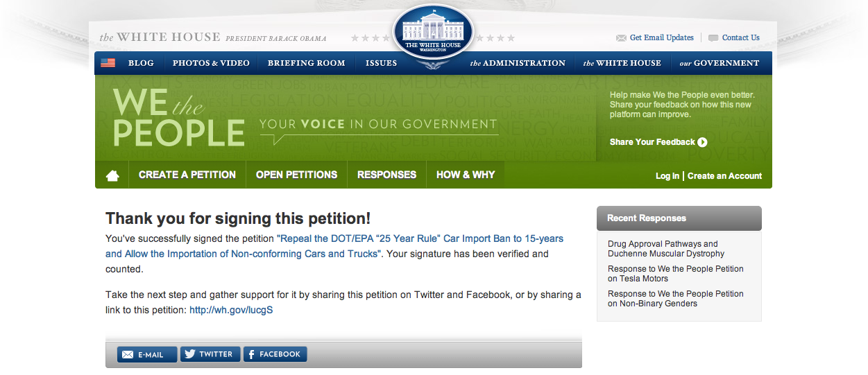Image resolution: width=868 pixels, height=375 pixels.
Task: Open the Briefing Room menu
Action: pos(306,63)
